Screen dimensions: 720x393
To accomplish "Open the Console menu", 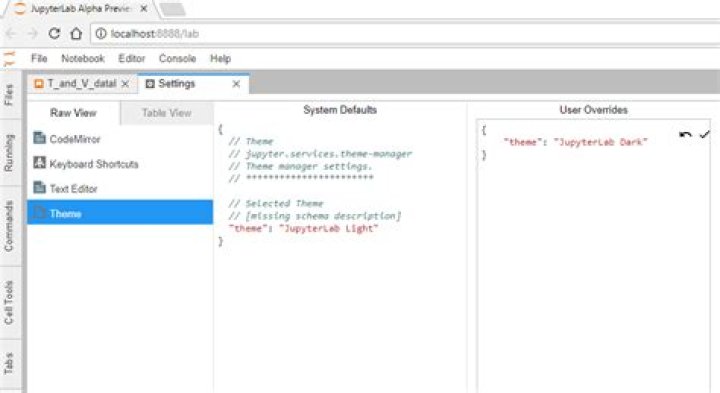I will (x=177, y=58).
